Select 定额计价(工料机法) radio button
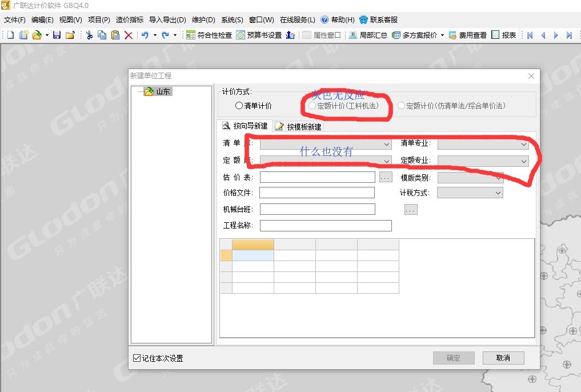581x392 pixels. [312, 106]
